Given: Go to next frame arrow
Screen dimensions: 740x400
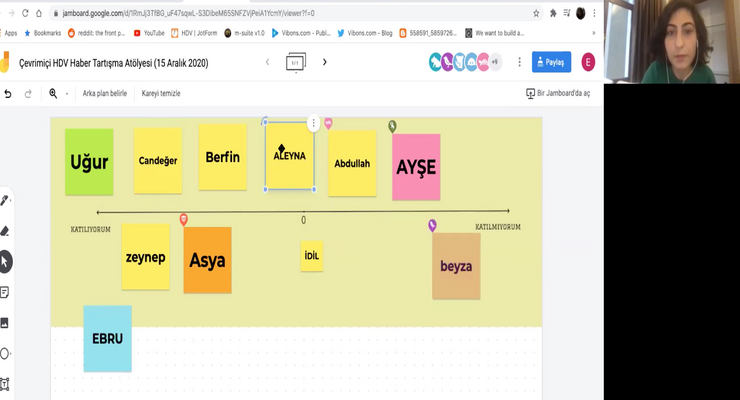Looking at the screenshot, I should tap(324, 62).
